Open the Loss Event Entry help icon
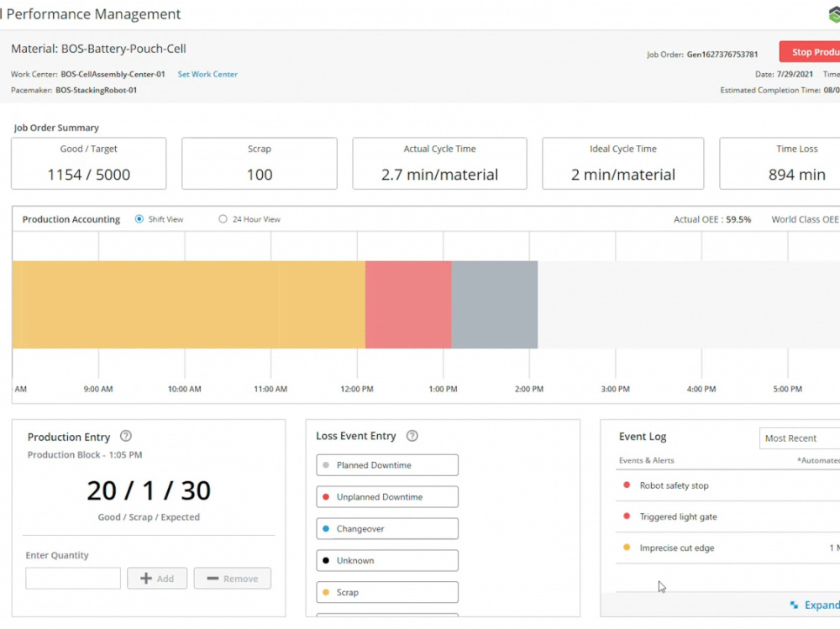Screen dimensions: 840x629 [x=412, y=436]
